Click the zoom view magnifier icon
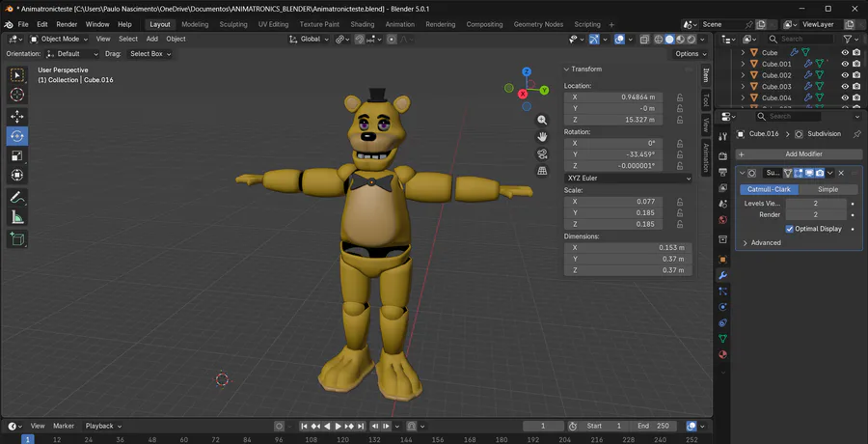The width and height of the screenshot is (868, 444). pos(542,120)
